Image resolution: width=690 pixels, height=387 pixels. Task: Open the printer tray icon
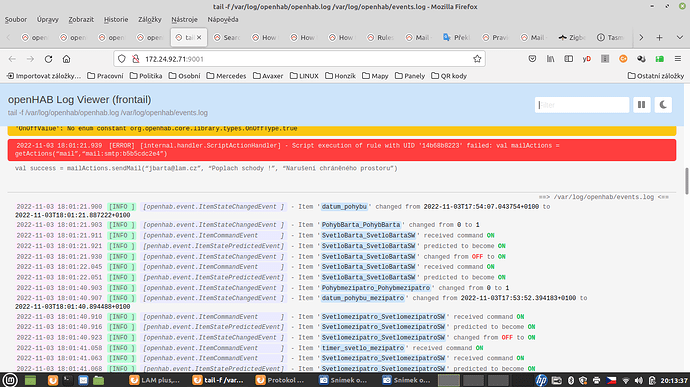pos(597,380)
